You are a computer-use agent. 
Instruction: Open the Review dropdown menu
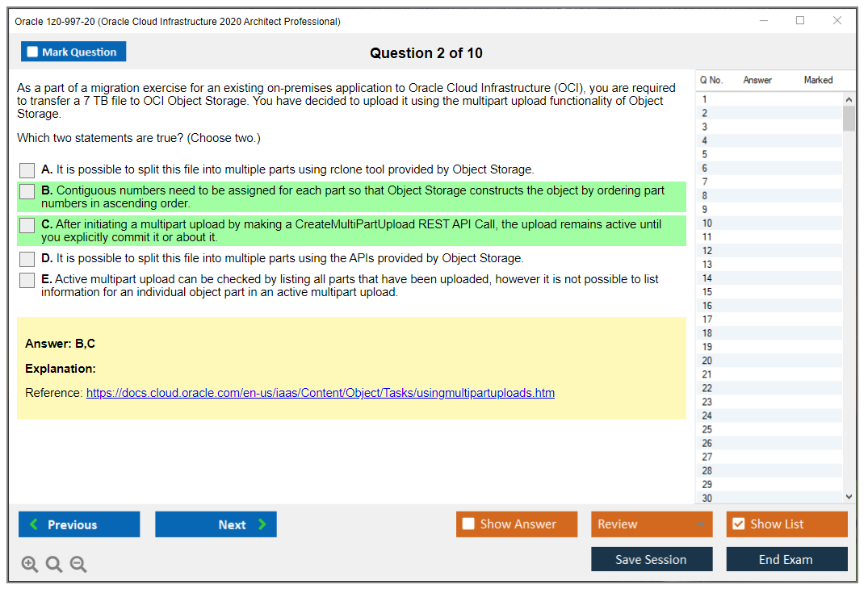click(x=652, y=524)
